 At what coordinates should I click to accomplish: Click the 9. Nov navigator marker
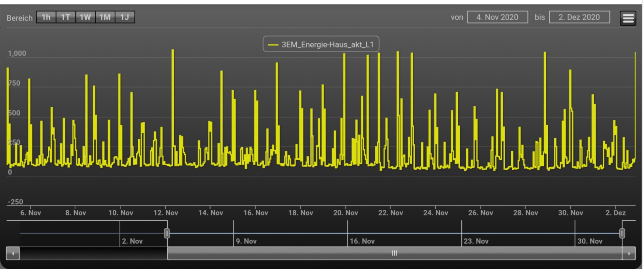(246, 241)
